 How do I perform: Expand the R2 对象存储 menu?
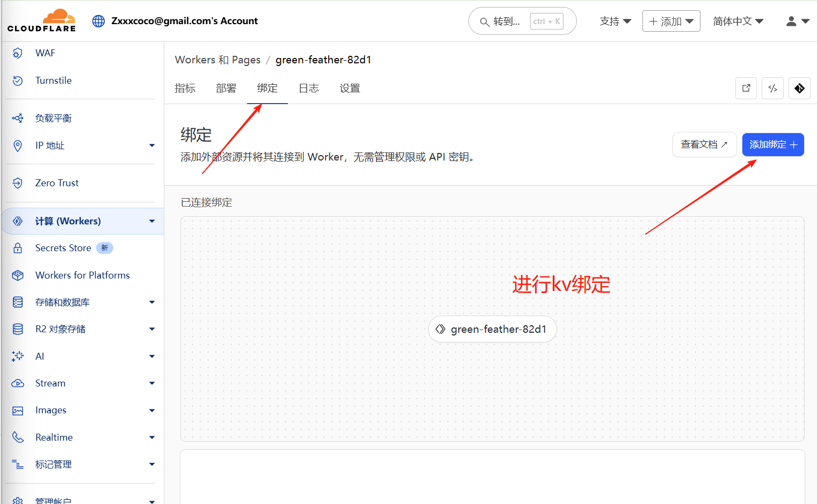[x=152, y=329]
